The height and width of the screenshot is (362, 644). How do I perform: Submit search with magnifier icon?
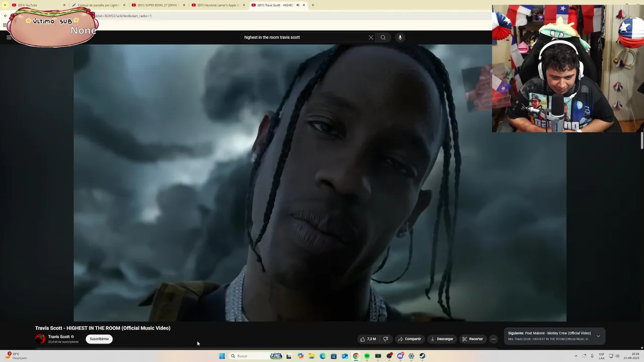click(383, 37)
